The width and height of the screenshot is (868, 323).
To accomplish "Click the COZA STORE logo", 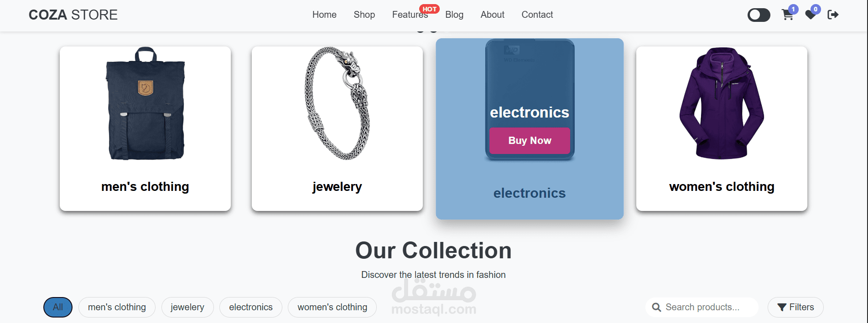I will click(73, 15).
